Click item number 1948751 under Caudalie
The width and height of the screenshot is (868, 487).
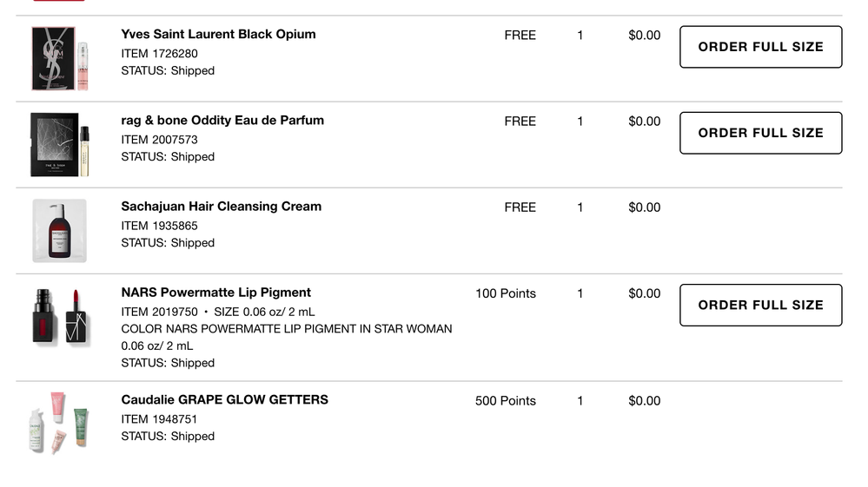[159, 419]
